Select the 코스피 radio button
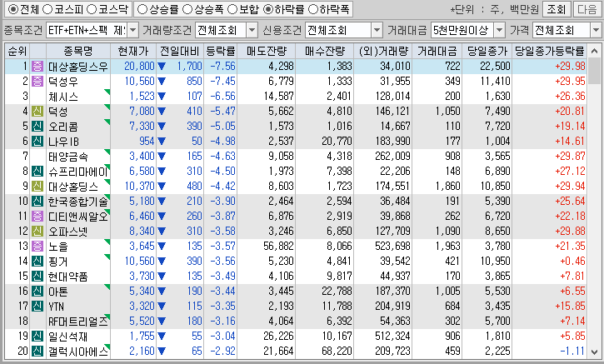The image size is (604, 364). point(47,9)
